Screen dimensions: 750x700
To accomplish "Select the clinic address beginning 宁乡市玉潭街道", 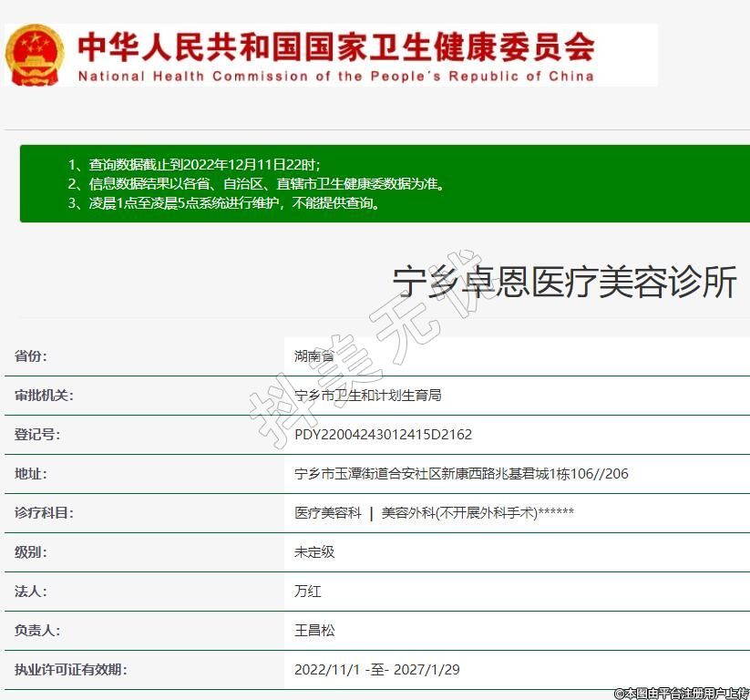I will tap(461, 474).
